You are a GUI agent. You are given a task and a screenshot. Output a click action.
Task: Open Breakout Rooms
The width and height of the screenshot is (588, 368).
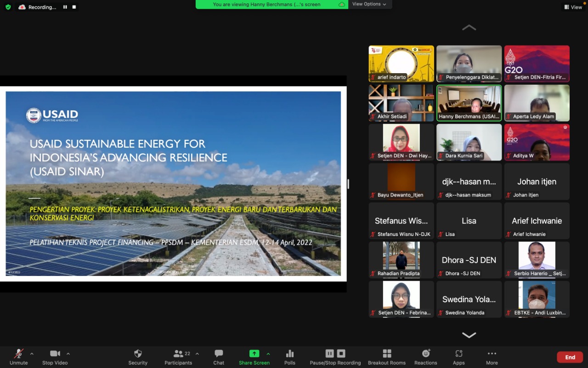[387, 356]
